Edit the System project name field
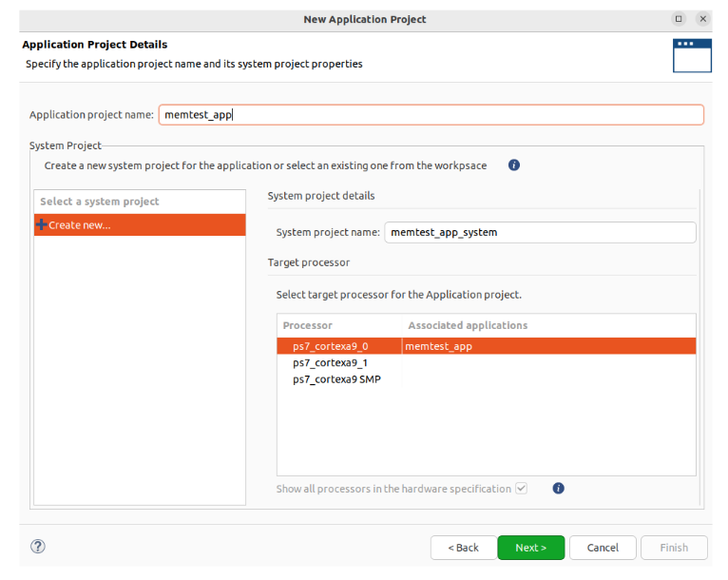728x580 pixels. click(540, 232)
